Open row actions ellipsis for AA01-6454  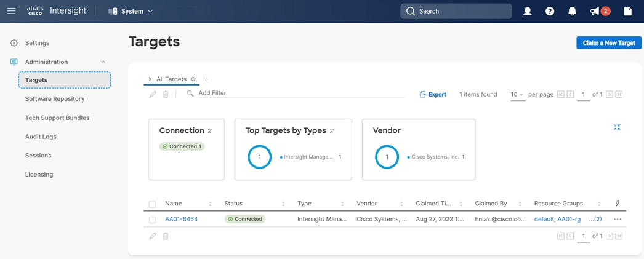618,219
